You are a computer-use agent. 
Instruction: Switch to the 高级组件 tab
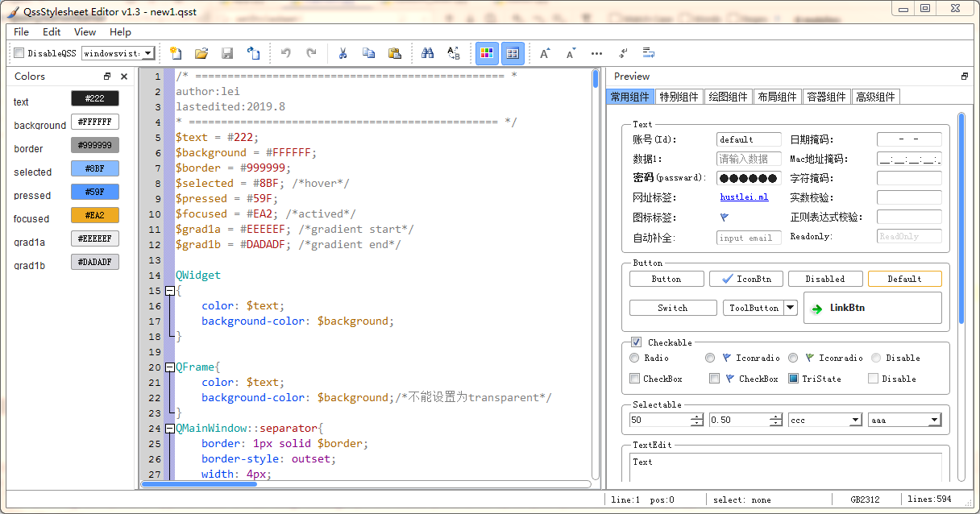875,97
